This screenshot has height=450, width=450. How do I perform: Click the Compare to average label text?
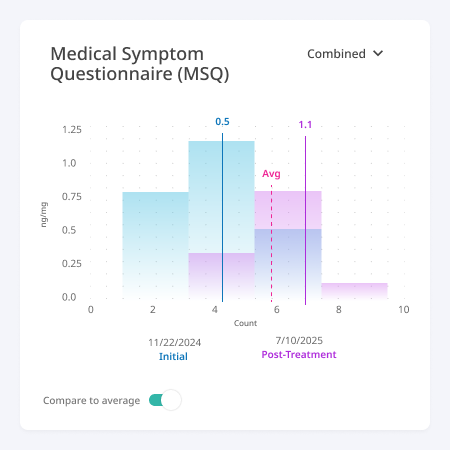click(x=91, y=400)
